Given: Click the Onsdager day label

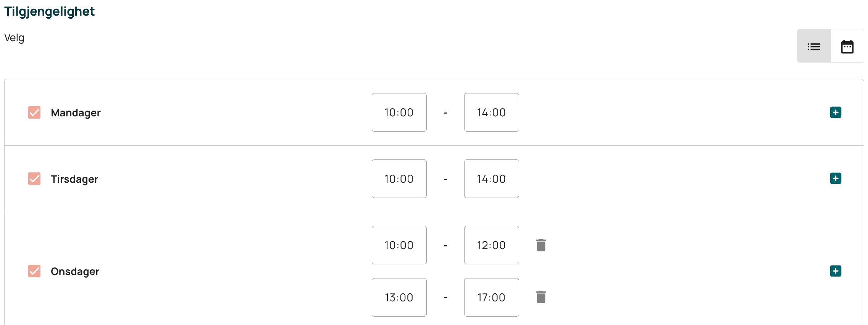Looking at the screenshot, I should pos(75,272).
